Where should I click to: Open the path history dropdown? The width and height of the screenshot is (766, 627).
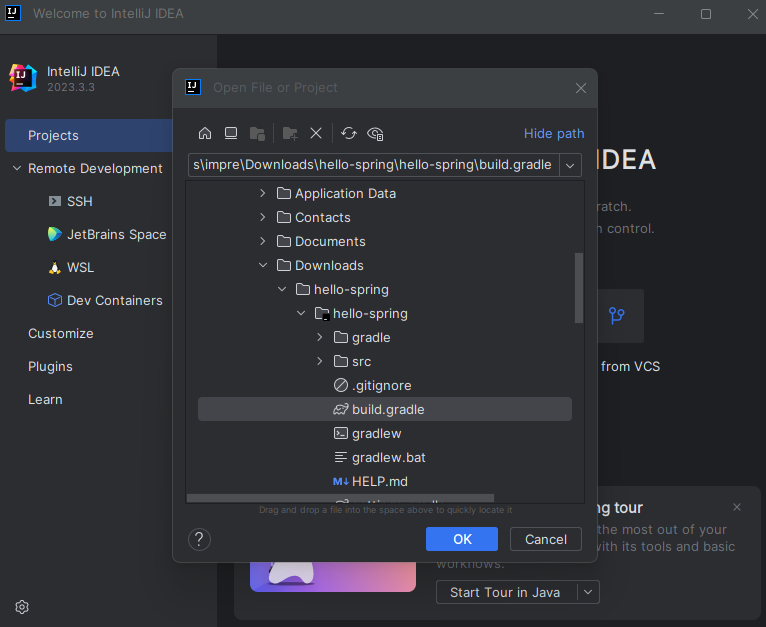[x=570, y=165]
